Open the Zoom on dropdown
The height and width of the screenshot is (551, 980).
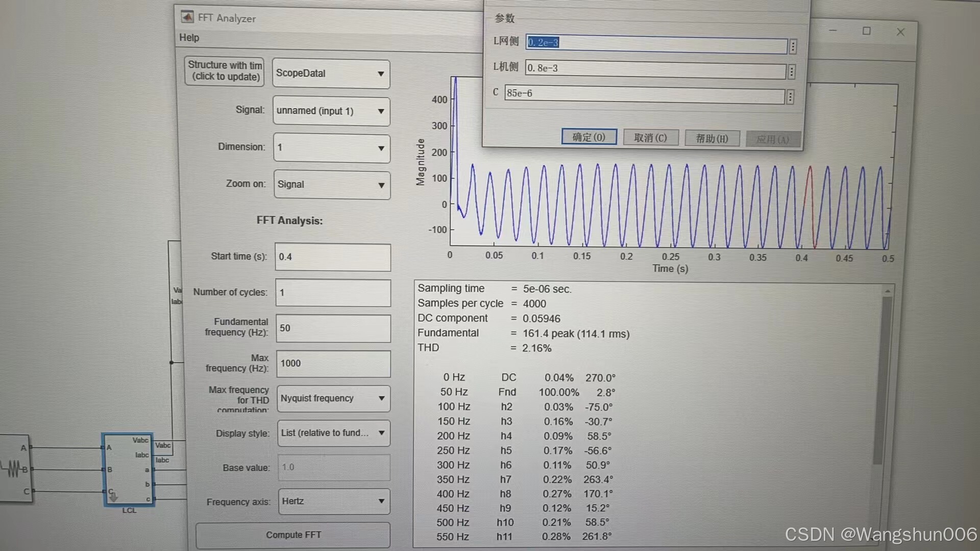(x=332, y=185)
